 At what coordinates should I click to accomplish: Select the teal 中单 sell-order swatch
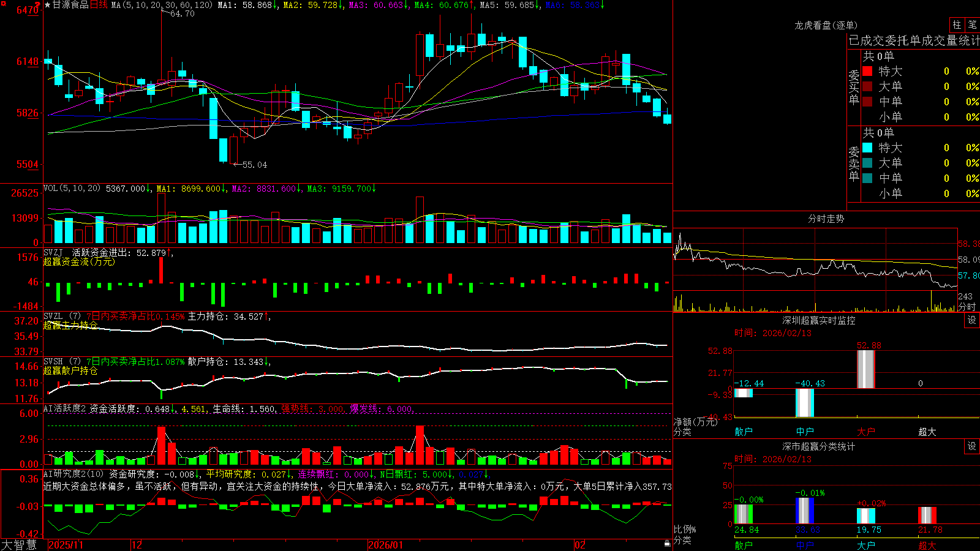867,178
